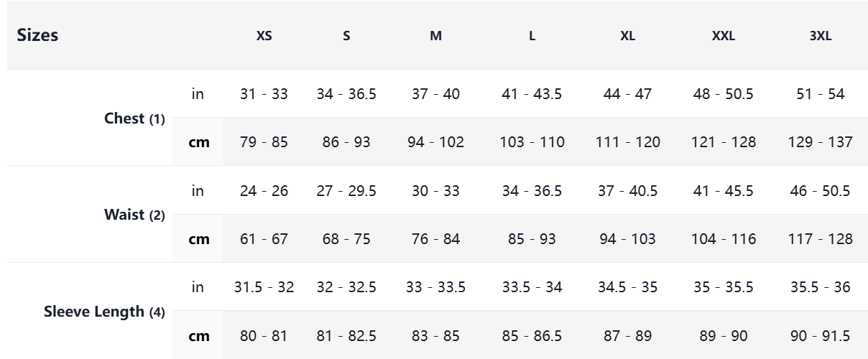Select the Waist (2) row label
The image size is (868, 359).
[134, 215]
